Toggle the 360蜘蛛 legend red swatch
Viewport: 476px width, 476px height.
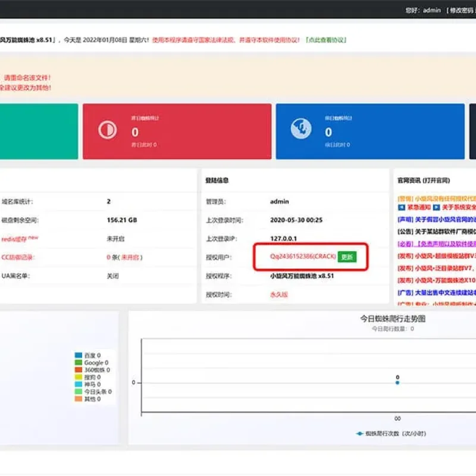[x=79, y=369]
